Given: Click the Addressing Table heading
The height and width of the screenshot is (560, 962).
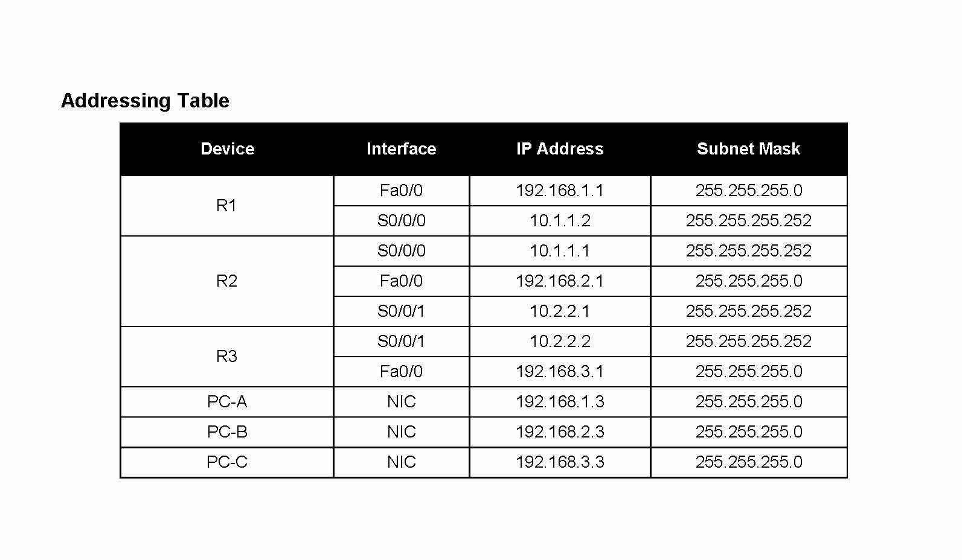Looking at the screenshot, I should pyautogui.click(x=145, y=100).
